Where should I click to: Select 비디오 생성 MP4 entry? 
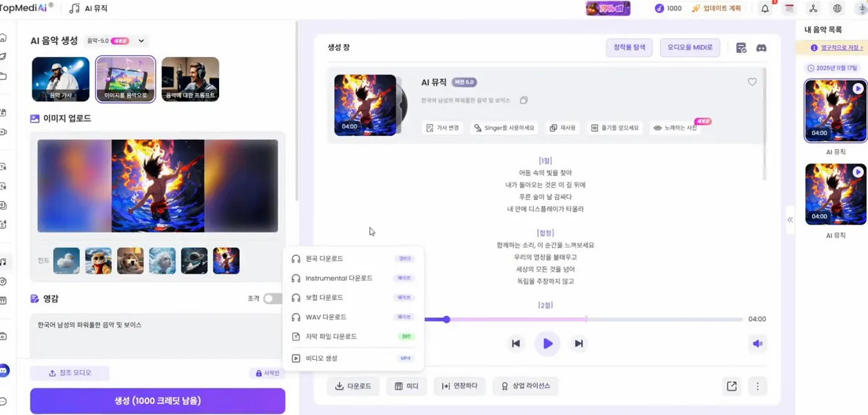tap(353, 358)
